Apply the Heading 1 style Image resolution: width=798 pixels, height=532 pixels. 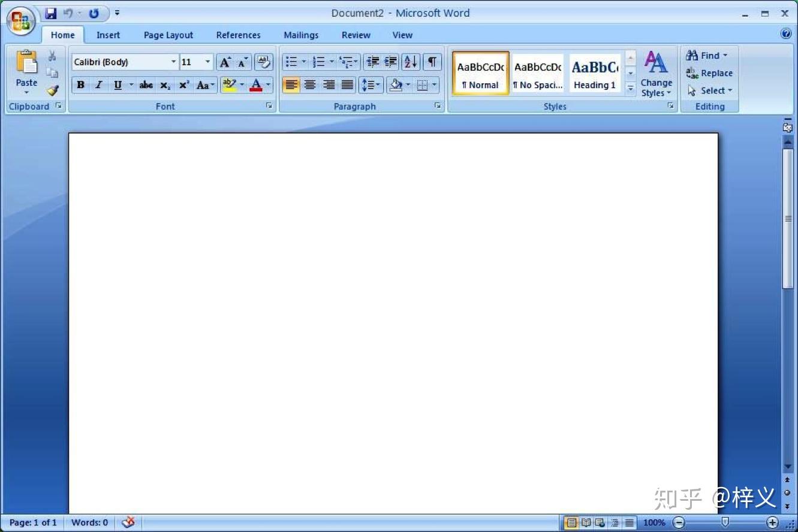pyautogui.click(x=595, y=74)
